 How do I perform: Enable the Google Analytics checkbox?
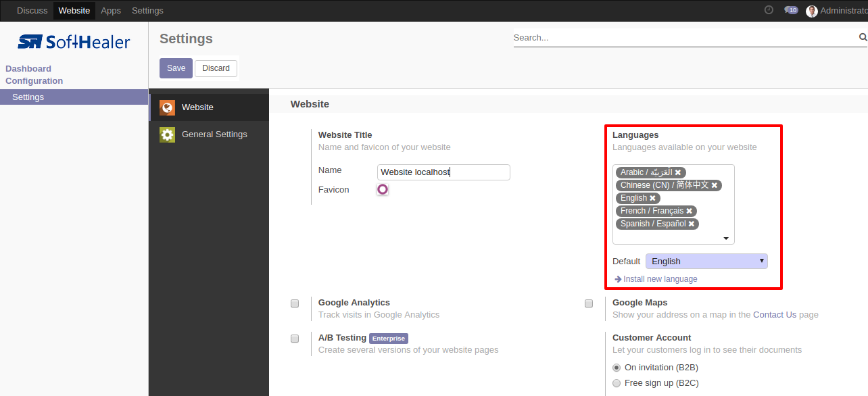pyautogui.click(x=295, y=303)
